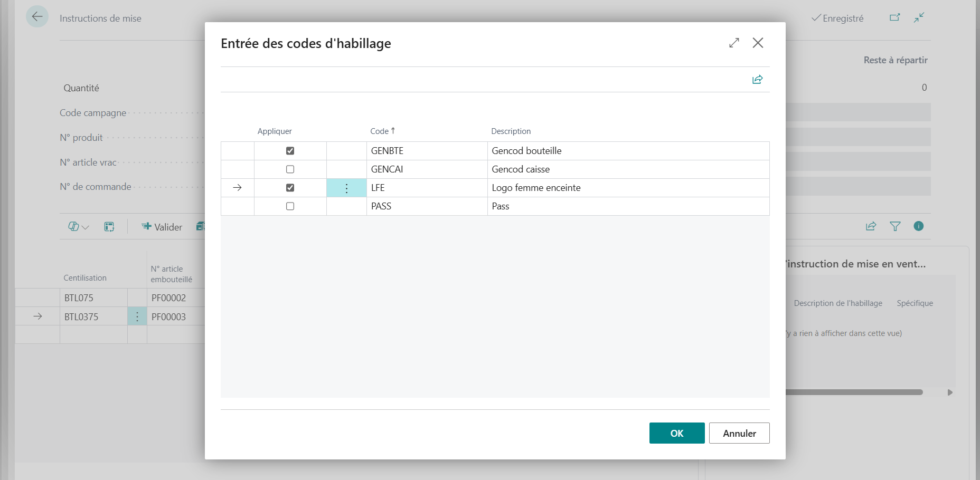Uncheck Appliquer for GENBTE
980x480 pixels.
click(290, 151)
